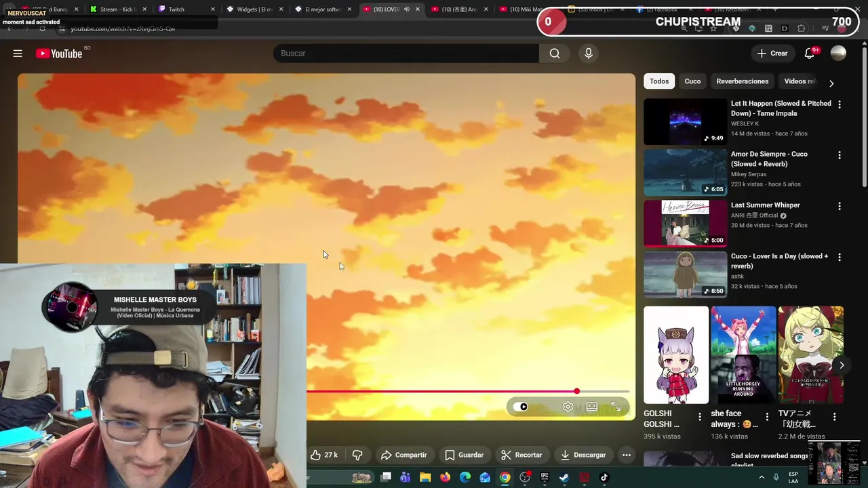Open options for TV anime short
Image resolution: width=868 pixels, height=488 pixels.
835,417
